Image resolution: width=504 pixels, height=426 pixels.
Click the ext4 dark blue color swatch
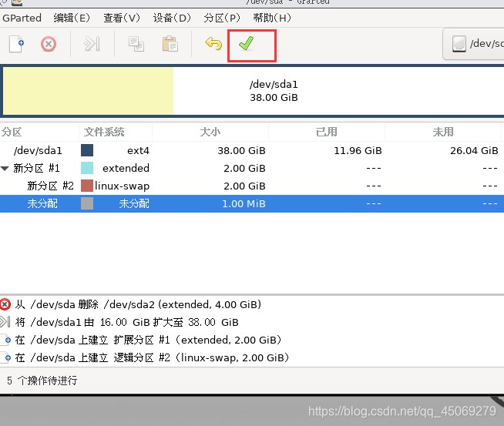[x=87, y=150]
